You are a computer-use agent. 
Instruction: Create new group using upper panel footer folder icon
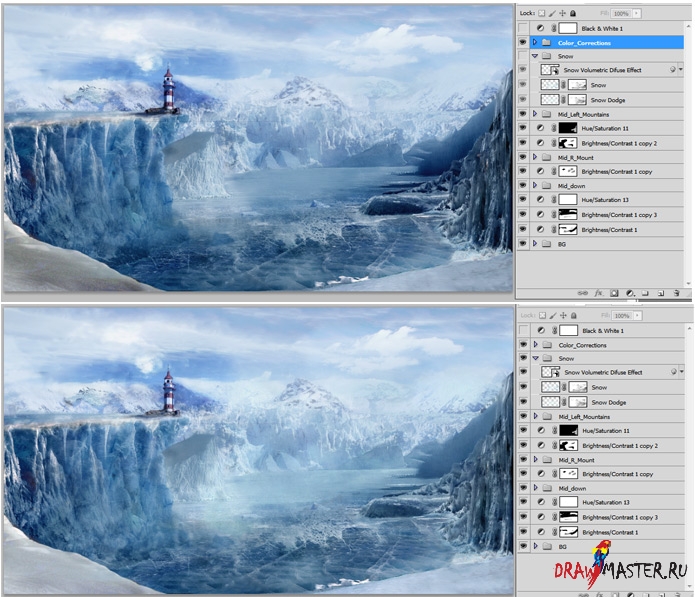pyautogui.click(x=645, y=293)
